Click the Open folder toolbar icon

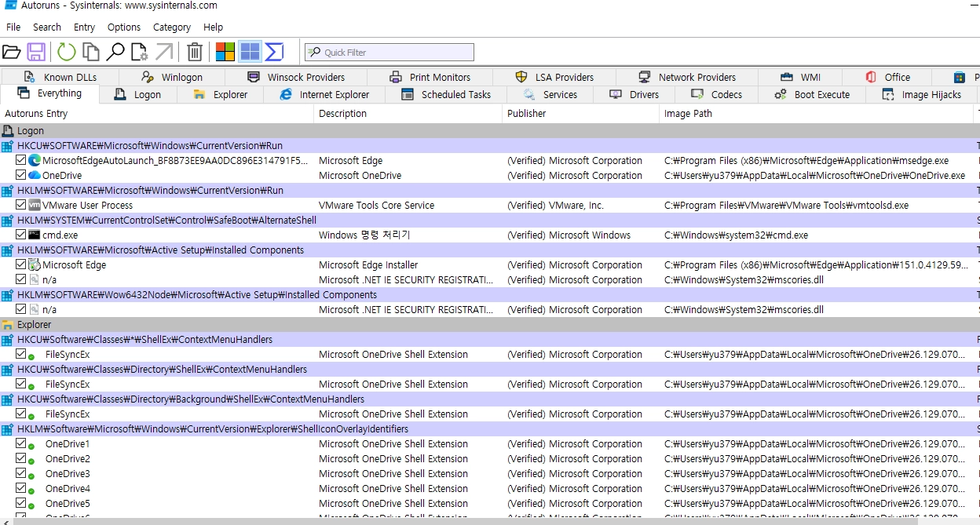click(11, 53)
